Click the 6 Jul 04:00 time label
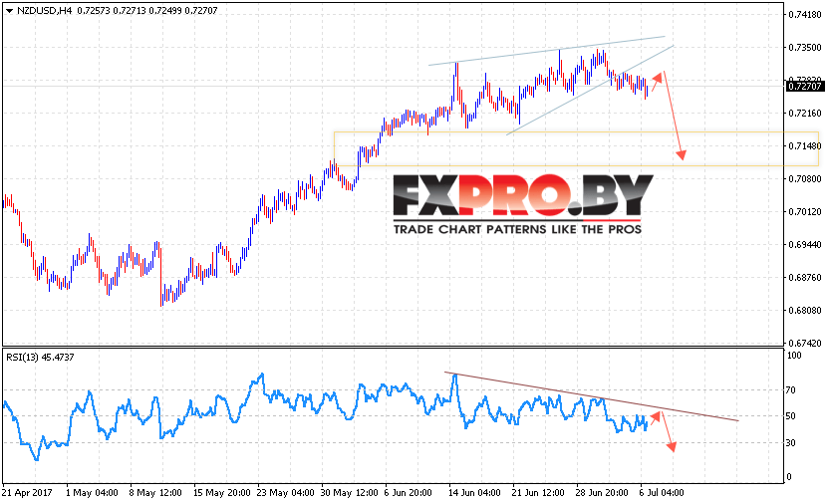Viewport: 826px width, 504px height. pos(662,493)
